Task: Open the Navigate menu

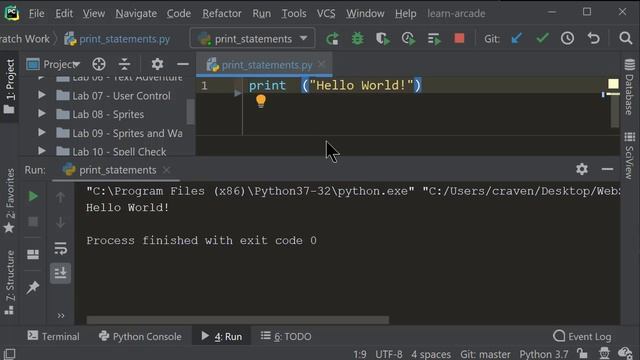Action: point(136,13)
